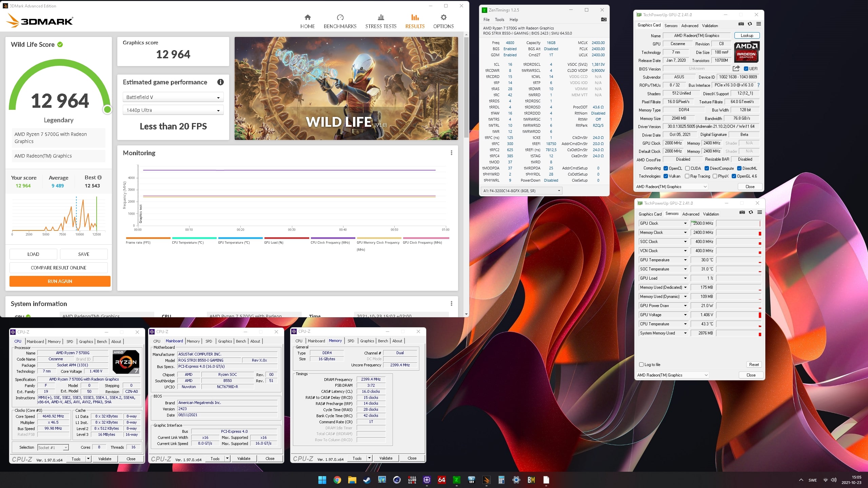Image resolution: width=868 pixels, height=488 pixels.
Task: Click AIDA64 taskbar icon
Action: tap(441, 480)
